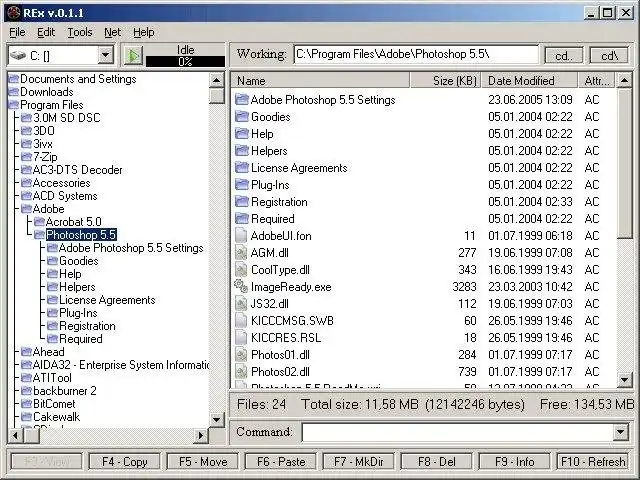The width and height of the screenshot is (640, 480).
Task: Click file list scroll down arrow
Action: [624, 380]
